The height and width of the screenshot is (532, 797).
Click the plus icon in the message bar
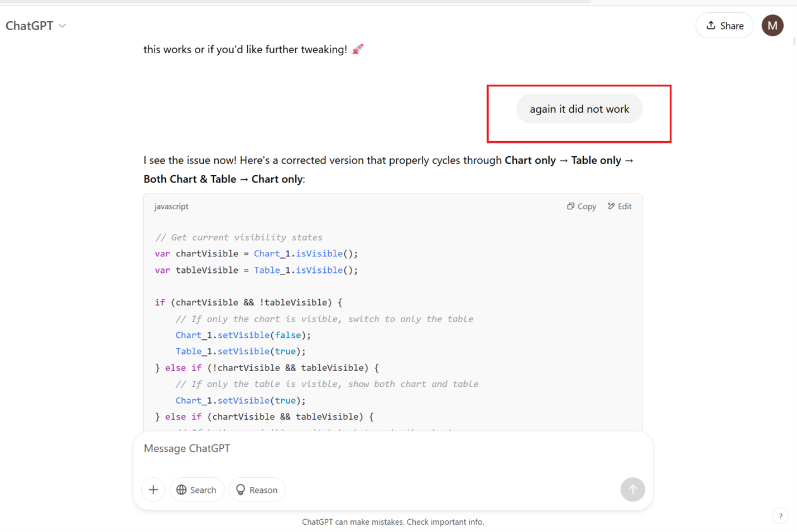pos(153,490)
